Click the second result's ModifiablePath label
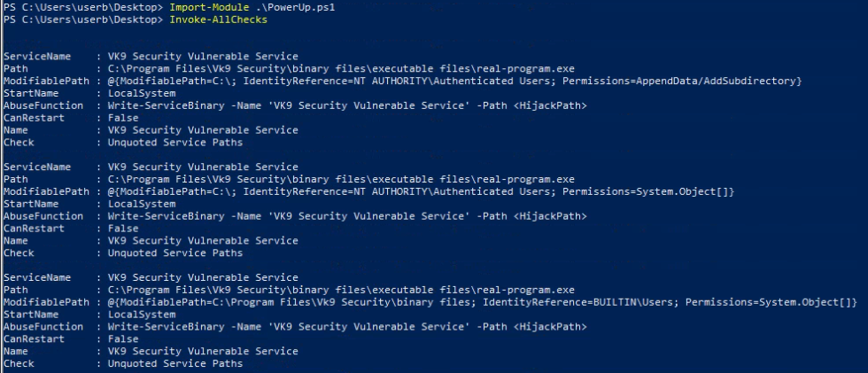This screenshot has height=373, width=868. click(x=44, y=191)
